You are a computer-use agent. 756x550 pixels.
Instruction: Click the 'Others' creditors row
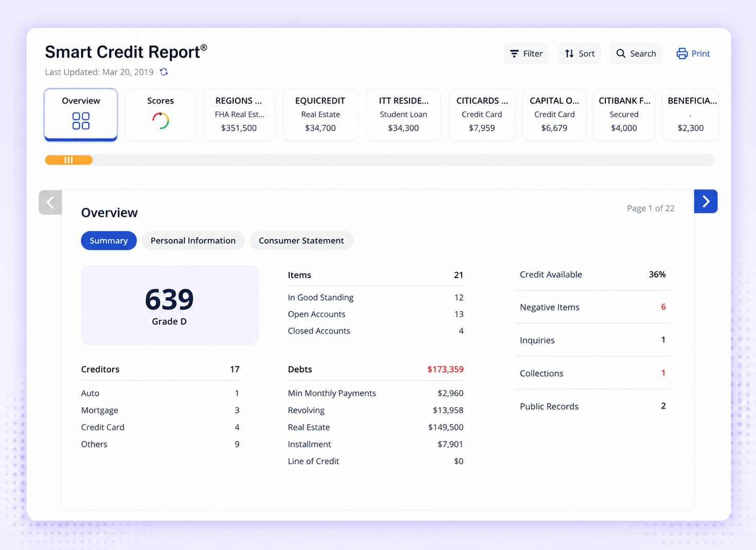(160, 444)
